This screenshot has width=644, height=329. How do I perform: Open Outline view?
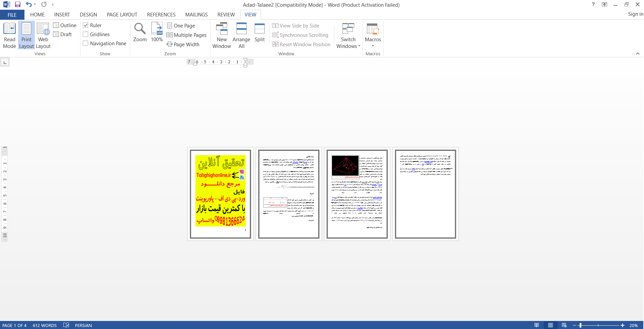[x=65, y=25]
